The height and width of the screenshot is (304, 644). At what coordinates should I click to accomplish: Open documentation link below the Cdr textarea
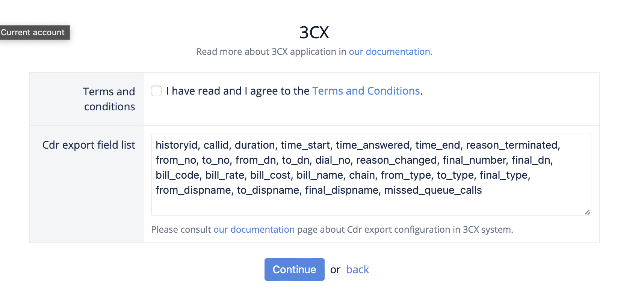(x=254, y=229)
